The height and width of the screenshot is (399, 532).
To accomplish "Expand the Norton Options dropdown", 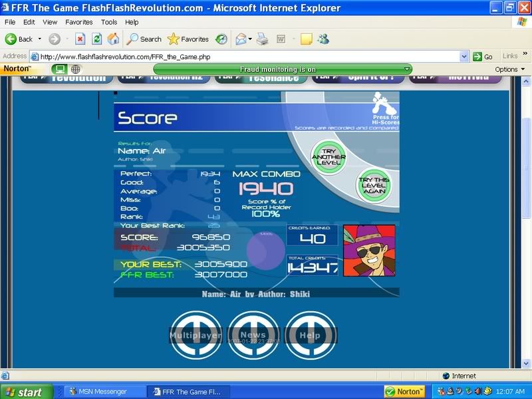I will pyautogui.click(x=509, y=69).
